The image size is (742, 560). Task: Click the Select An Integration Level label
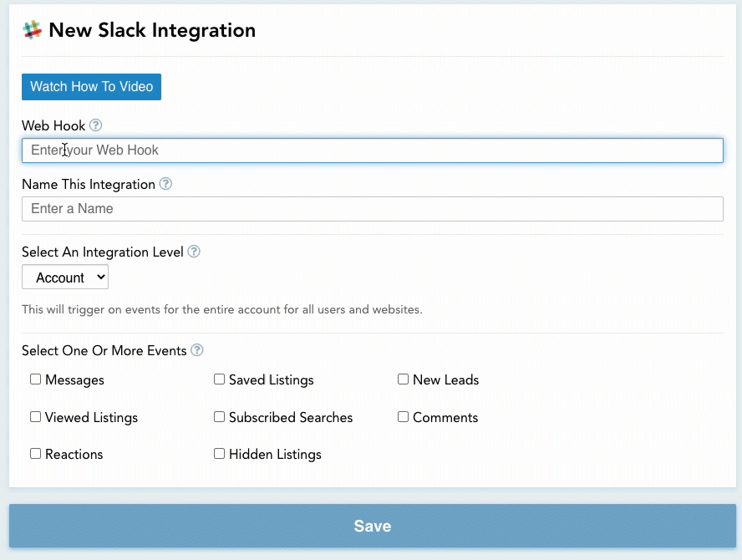103,252
